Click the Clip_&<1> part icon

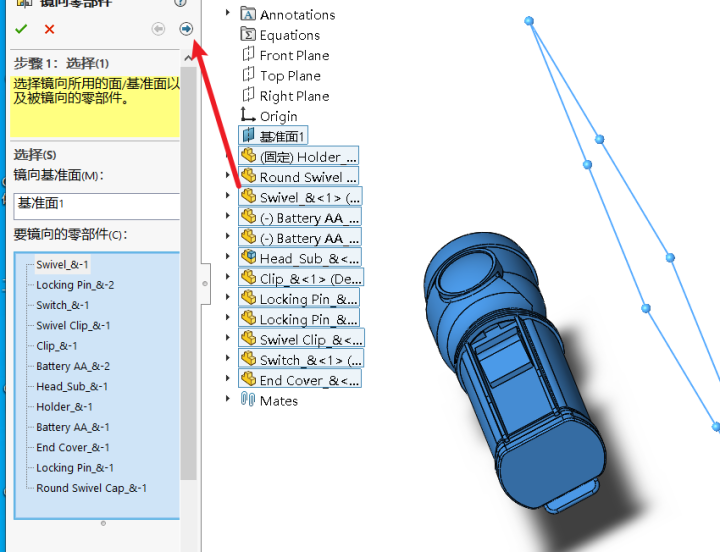point(248,277)
